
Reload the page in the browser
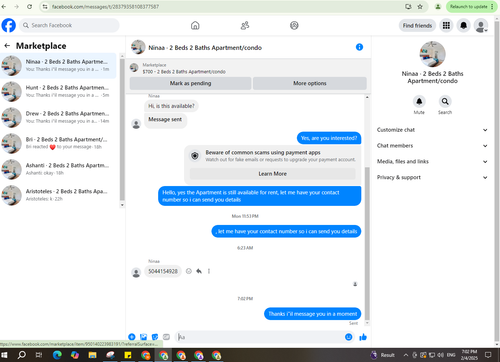30,6
